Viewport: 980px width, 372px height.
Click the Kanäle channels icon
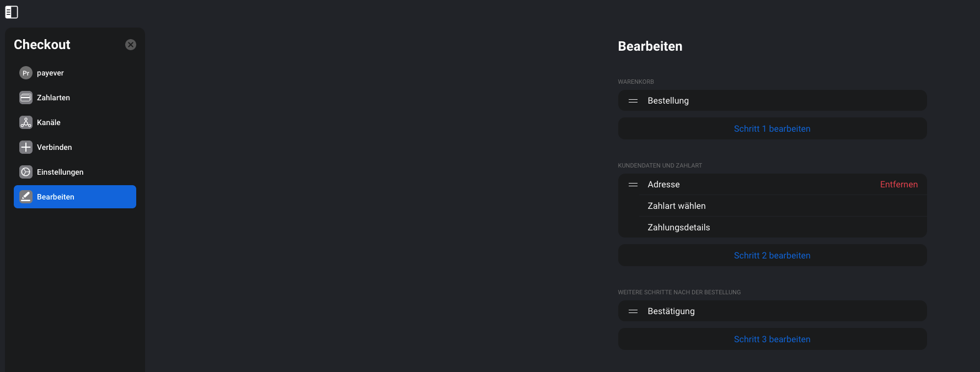click(x=26, y=122)
